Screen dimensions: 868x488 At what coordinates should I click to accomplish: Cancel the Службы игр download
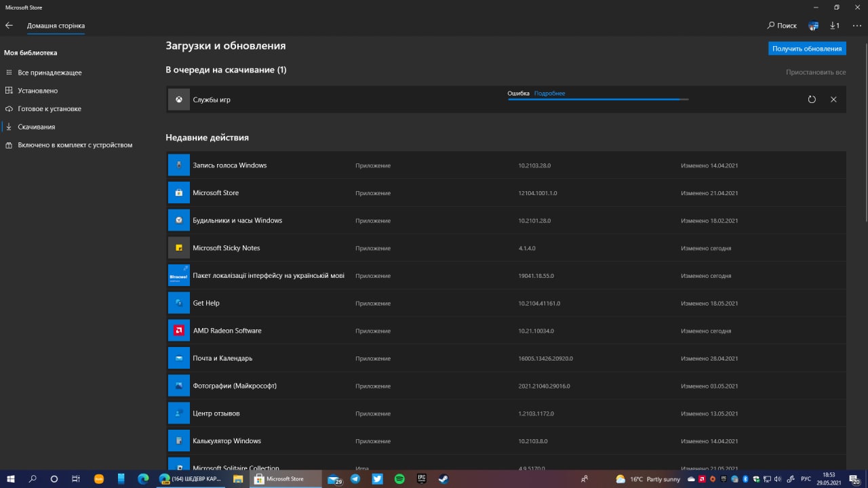coord(833,100)
